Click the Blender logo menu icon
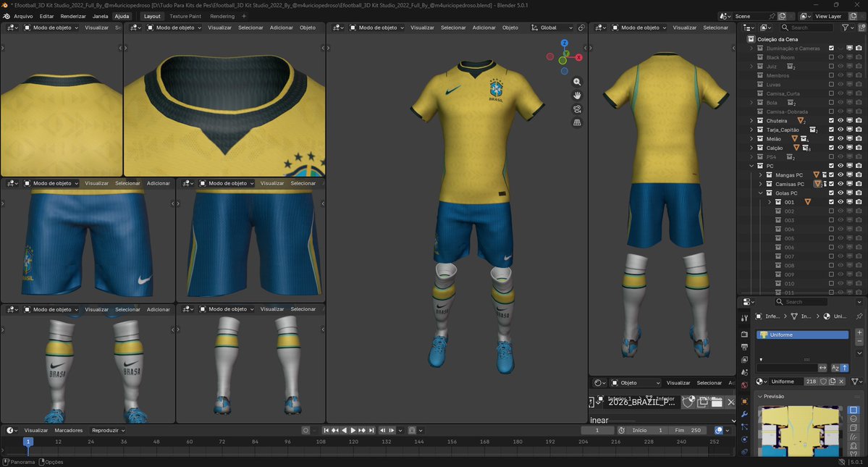Viewport: 868px width, 467px height. (7, 16)
